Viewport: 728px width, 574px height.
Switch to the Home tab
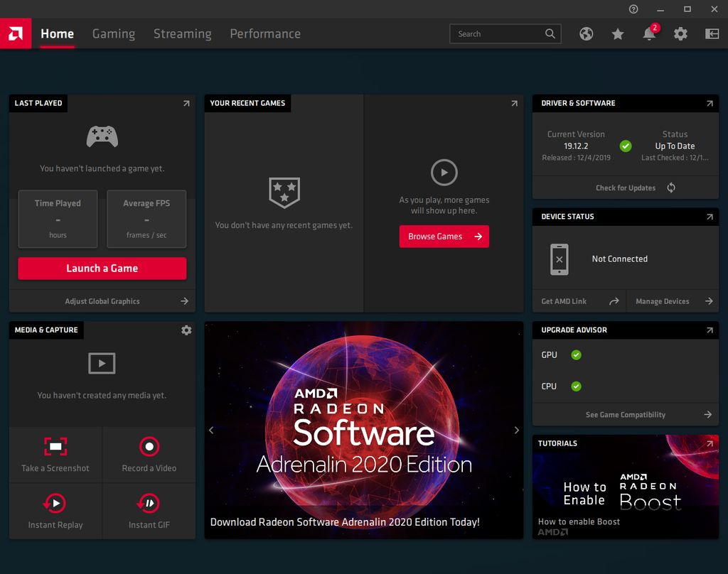pyautogui.click(x=57, y=33)
